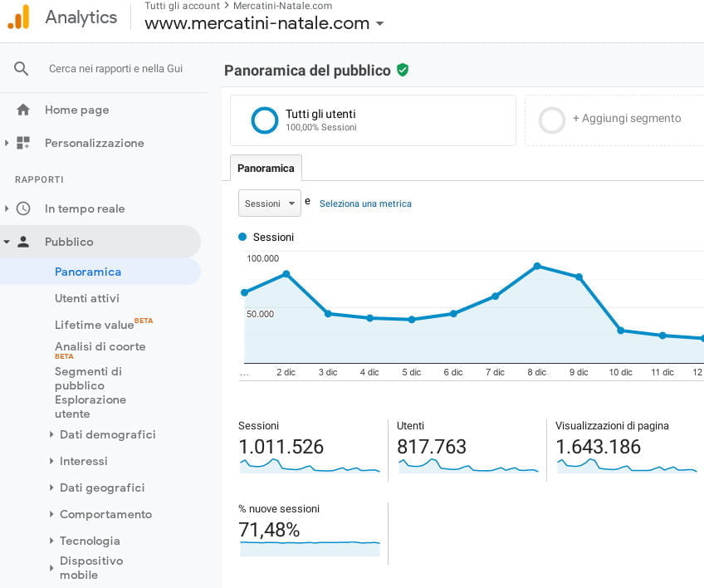Click the Sessioni 1.011.526 sparkline
The image size is (704, 588).
310,465
